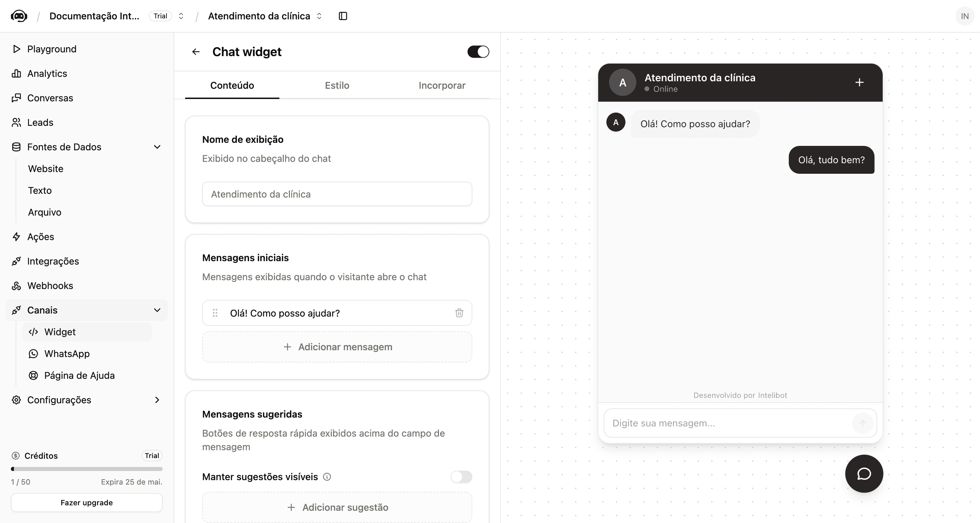980x523 pixels.
Task: Click the Webhooks icon
Action: click(16, 286)
